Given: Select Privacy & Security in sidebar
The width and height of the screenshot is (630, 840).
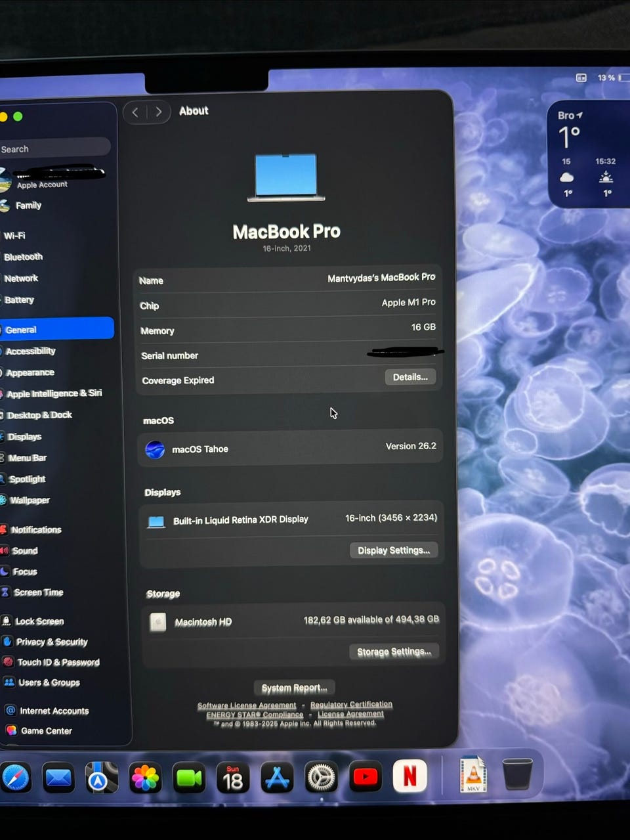Looking at the screenshot, I should [x=51, y=642].
